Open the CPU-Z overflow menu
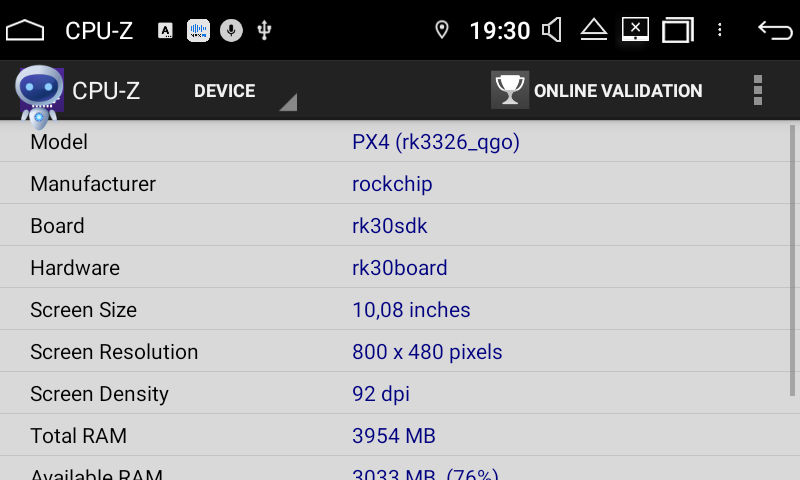Screen dimensions: 800x480 click(x=758, y=90)
